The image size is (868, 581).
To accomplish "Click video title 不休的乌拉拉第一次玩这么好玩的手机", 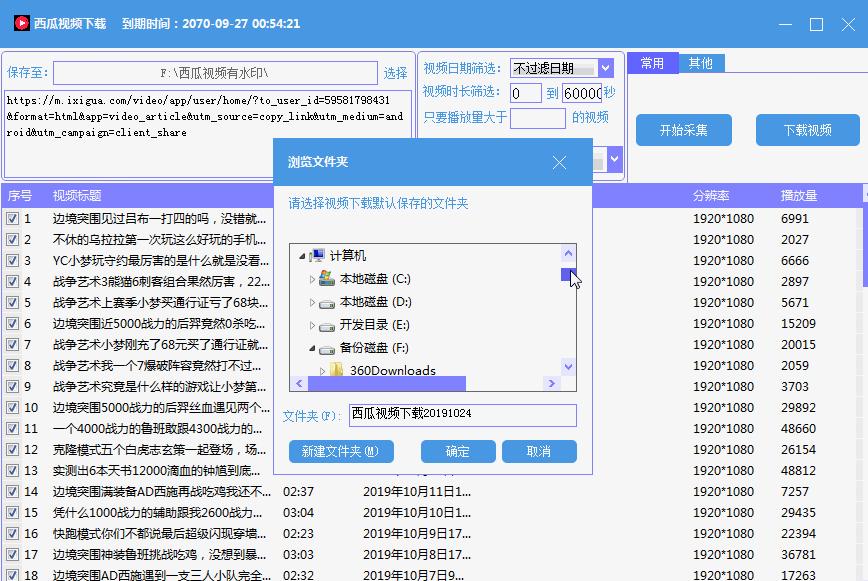I will 159,240.
